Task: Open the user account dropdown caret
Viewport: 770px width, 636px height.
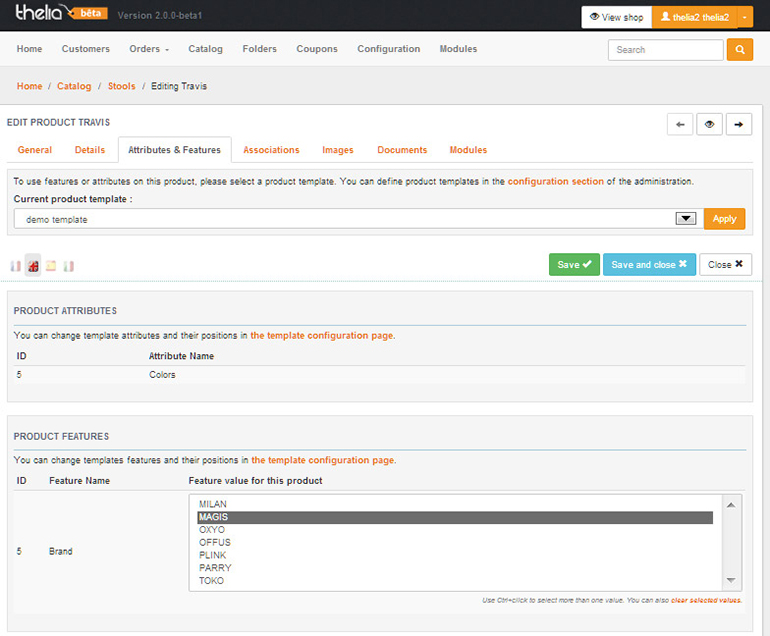Action: pos(745,17)
